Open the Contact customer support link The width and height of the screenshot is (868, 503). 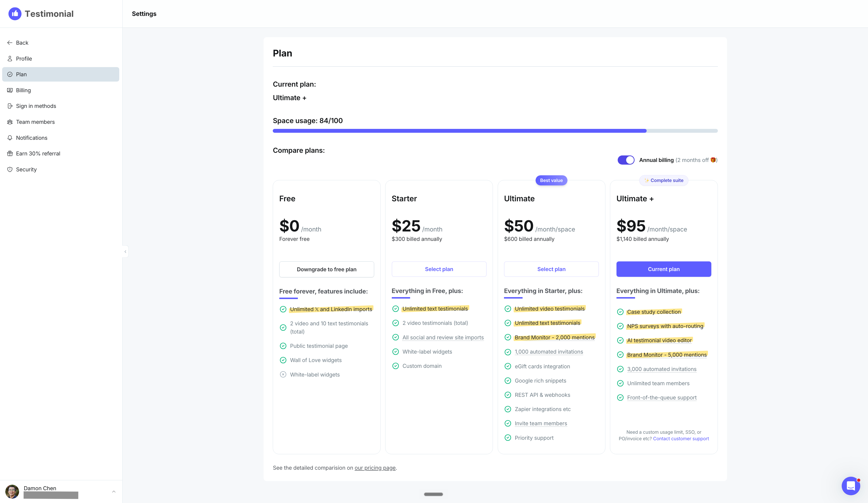[681, 439]
